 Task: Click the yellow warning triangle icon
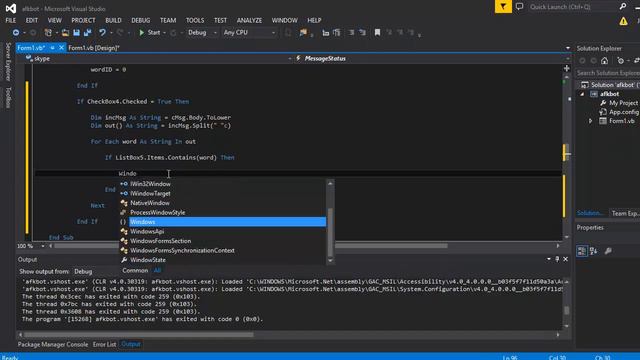click(623, 21)
